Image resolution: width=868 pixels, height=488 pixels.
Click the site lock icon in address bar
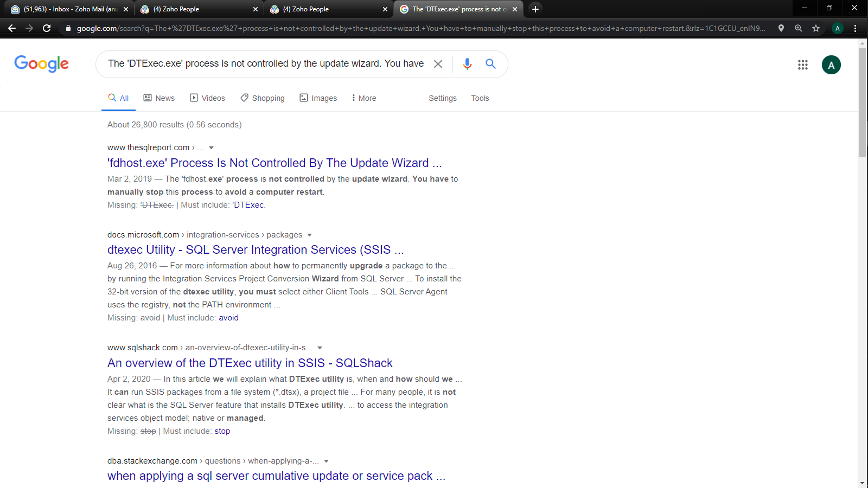(68, 28)
